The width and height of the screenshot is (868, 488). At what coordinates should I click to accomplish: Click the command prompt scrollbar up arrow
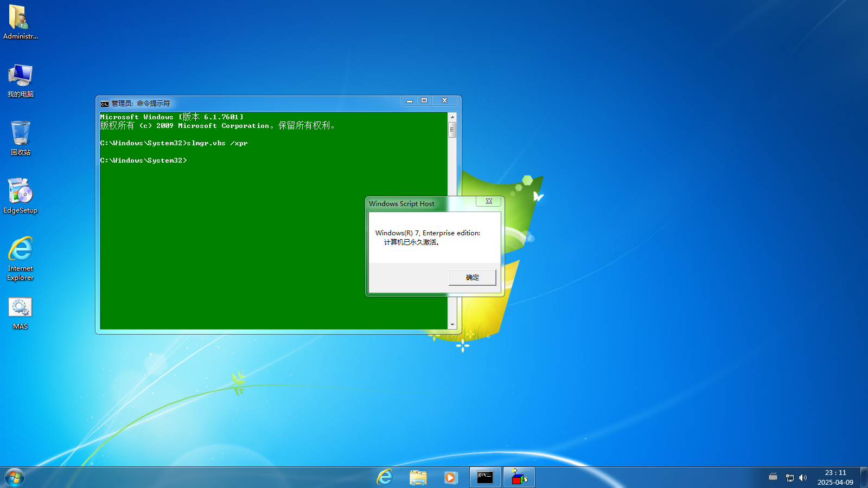coord(452,117)
